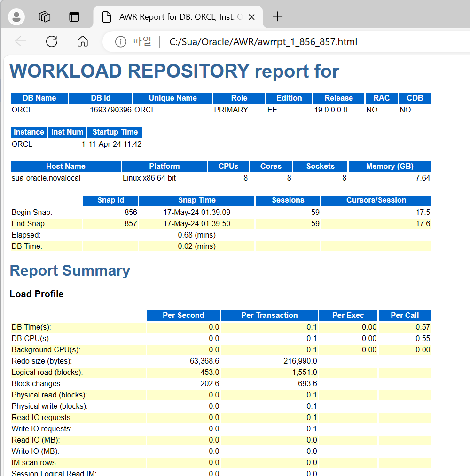Image resolution: width=470 pixels, height=476 pixels.
Task: Click the RAC column header
Action: coord(381,98)
